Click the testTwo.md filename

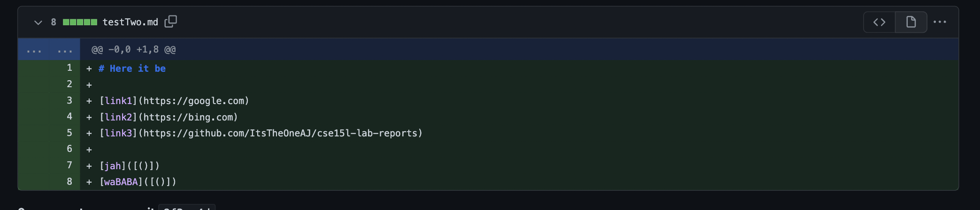(x=130, y=22)
